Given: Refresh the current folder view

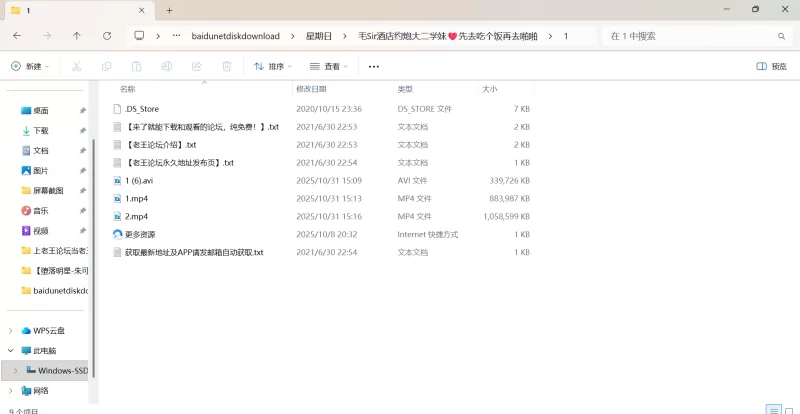Looking at the screenshot, I should [x=107, y=35].
